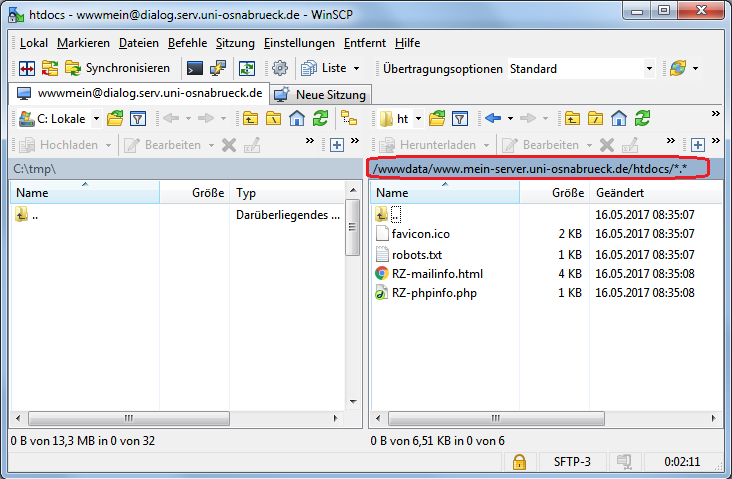Expand the remote ht directory dropdown
This screenshot has width=732, height=479.
[417, 118]
